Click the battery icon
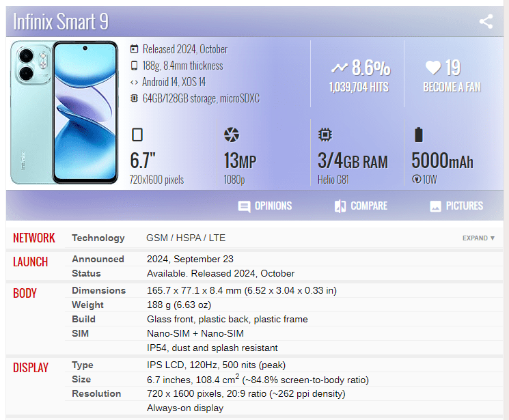The image size is (509, 420). (x=419, y=135)
